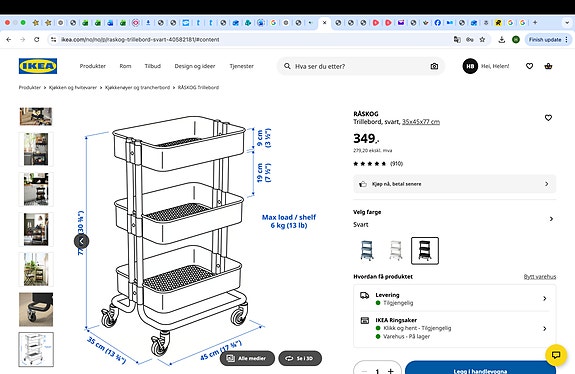Expand the Levering delivery option
Viewport: 575px width, 374px height.
[454, 298]
